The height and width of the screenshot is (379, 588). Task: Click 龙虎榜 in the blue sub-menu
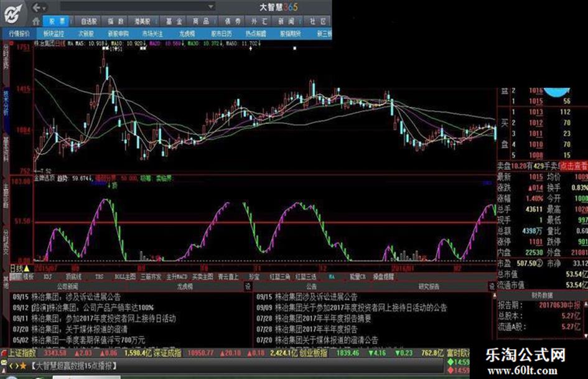tap(187, 34)
